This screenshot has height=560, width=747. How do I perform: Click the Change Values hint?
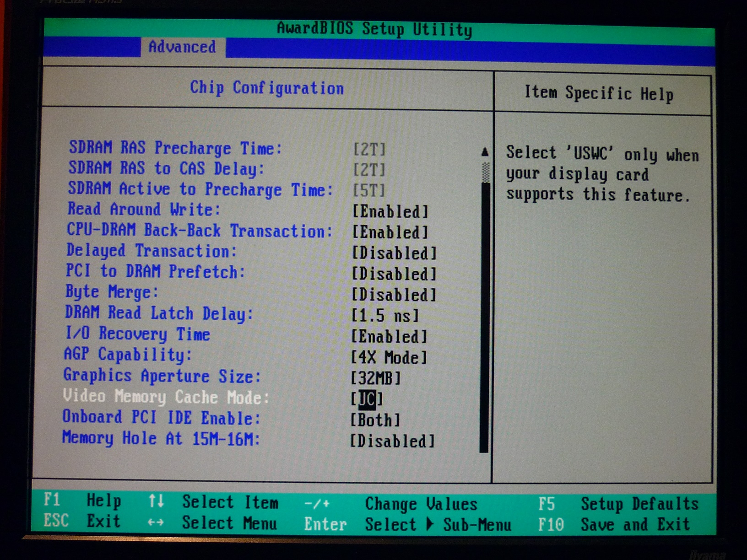(x=421, y=504)
